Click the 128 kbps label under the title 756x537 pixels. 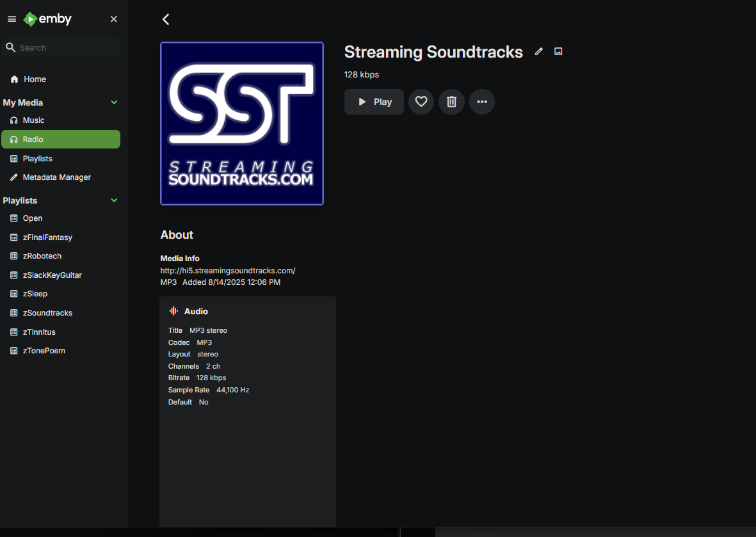(x=362, y=75)
